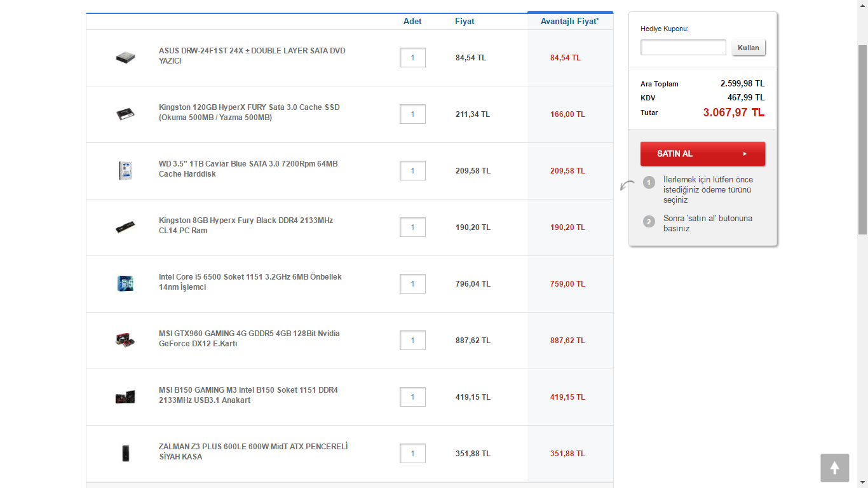Click quantity field for Kingston 120GB SSD

point(412,114)
